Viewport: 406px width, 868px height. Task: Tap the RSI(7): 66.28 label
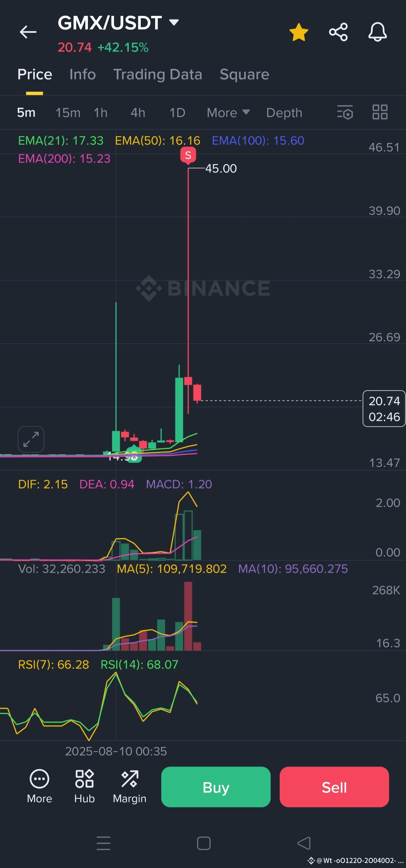[53, 665]
